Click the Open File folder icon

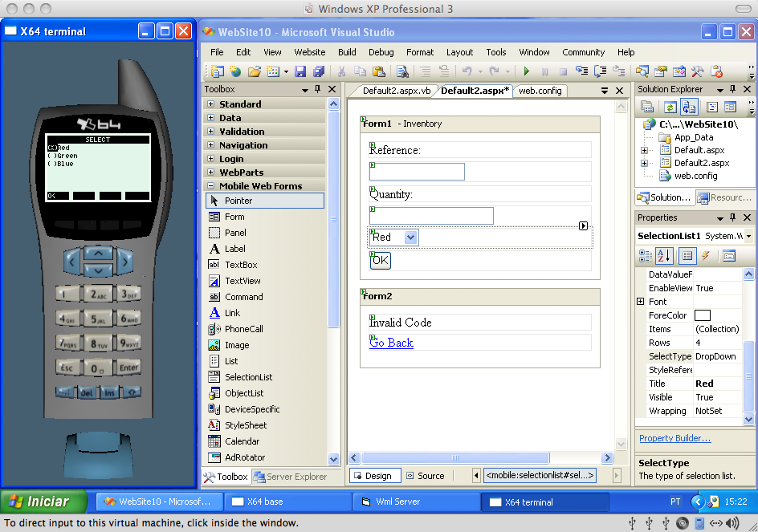pyautogui.click(x=255, y=71)
